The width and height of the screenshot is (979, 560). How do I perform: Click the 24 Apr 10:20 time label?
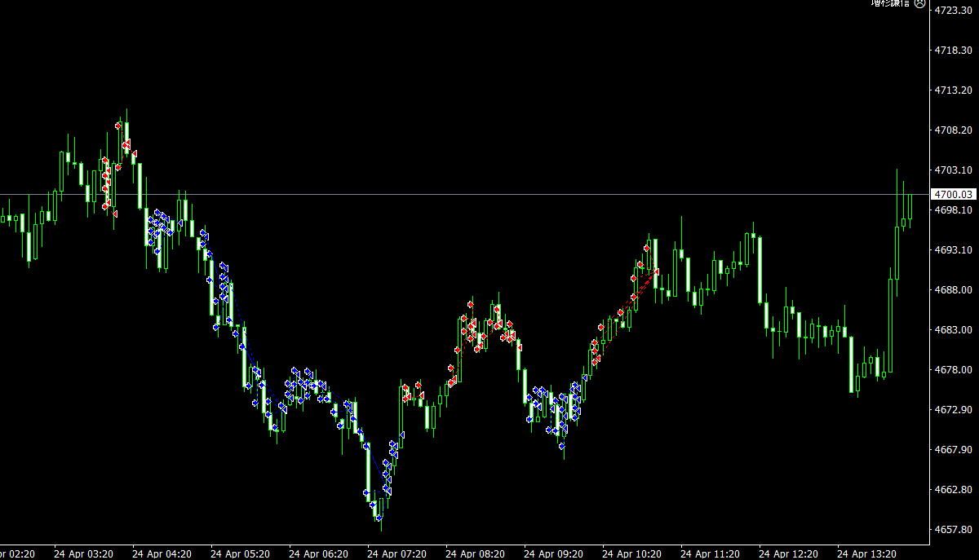[631, 553]
